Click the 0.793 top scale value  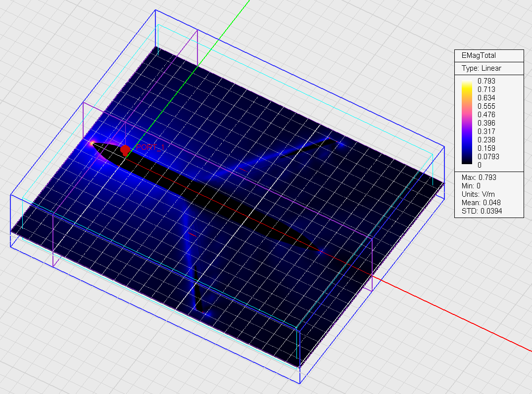point(486,81)
